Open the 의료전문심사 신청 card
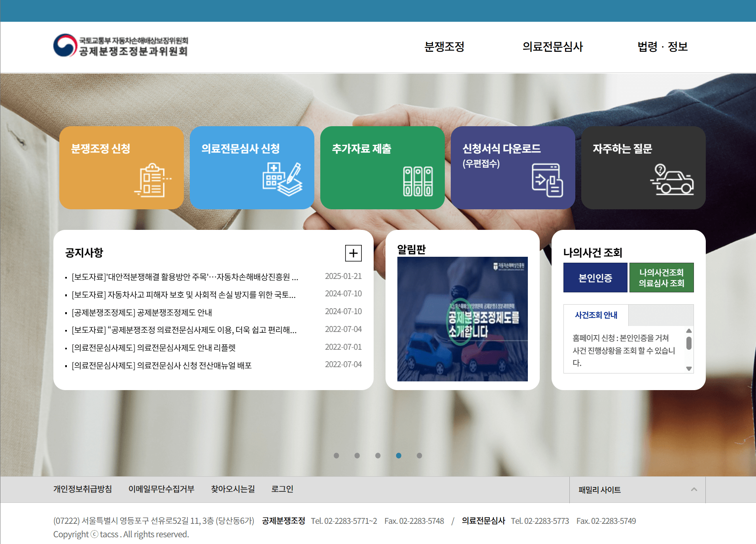756x544 pixels. click(x=252, y=168)
